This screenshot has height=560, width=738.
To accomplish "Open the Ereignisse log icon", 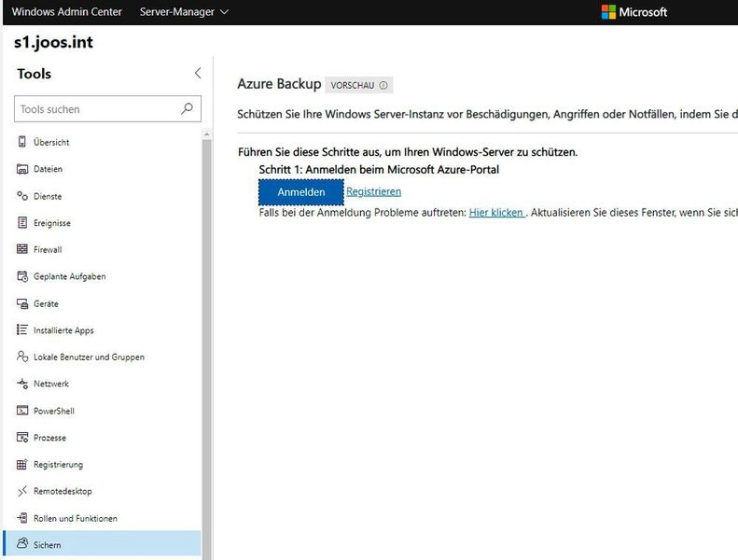I will [22, 222].
